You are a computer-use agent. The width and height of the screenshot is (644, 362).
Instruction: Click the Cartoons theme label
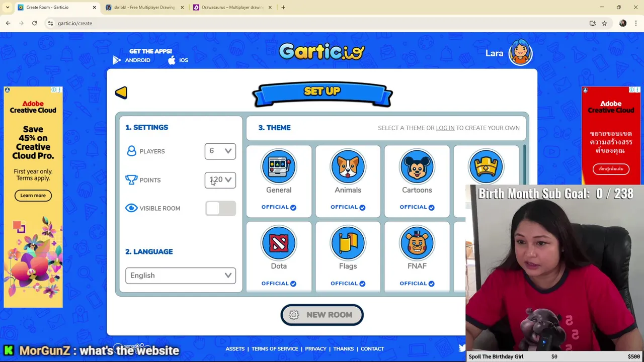[x=417, y=190]
